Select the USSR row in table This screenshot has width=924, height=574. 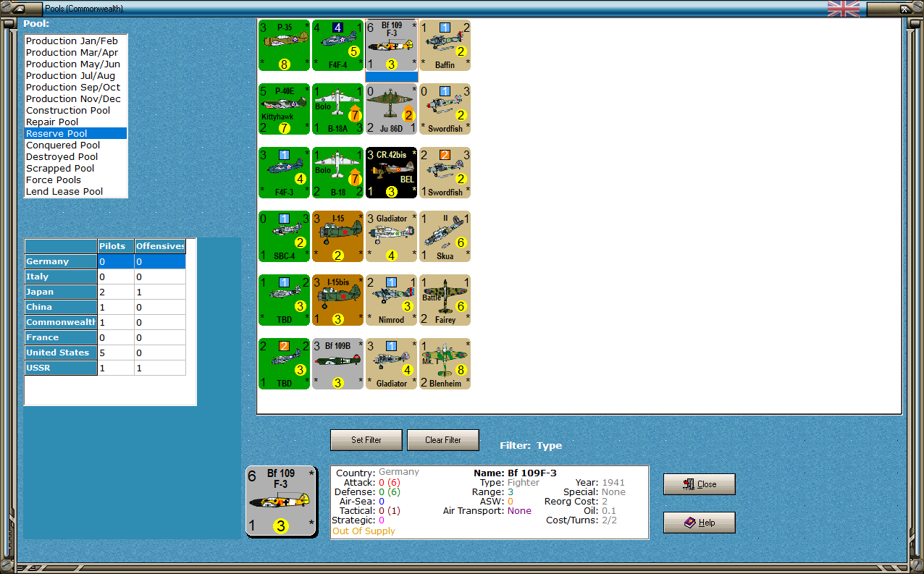105,368
